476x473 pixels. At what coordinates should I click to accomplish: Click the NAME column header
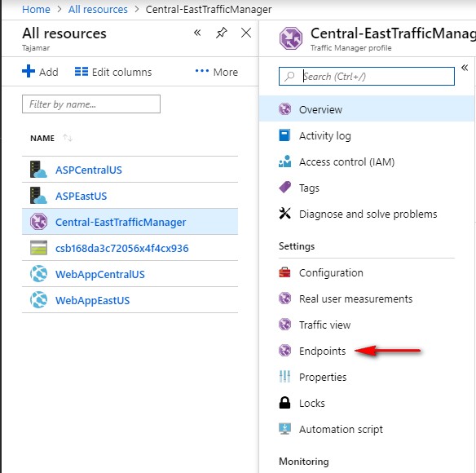tap(42, 138)
